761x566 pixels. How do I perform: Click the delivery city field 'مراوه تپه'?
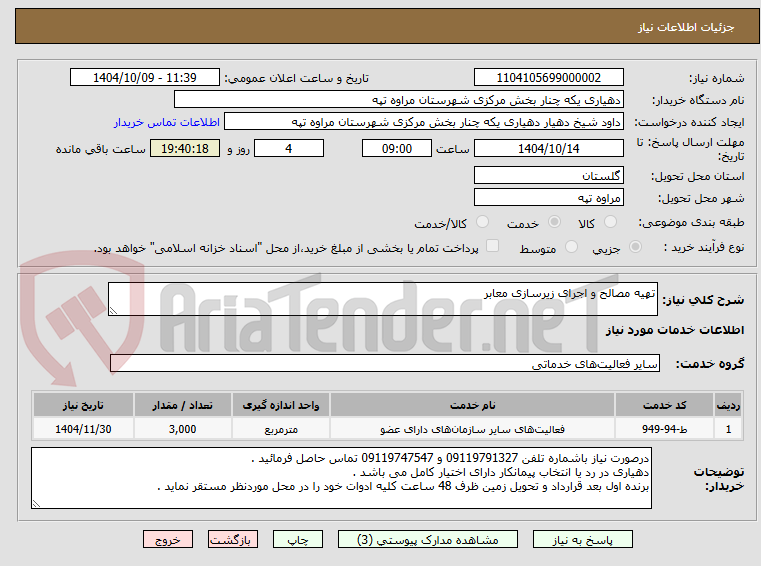point(548,198)
